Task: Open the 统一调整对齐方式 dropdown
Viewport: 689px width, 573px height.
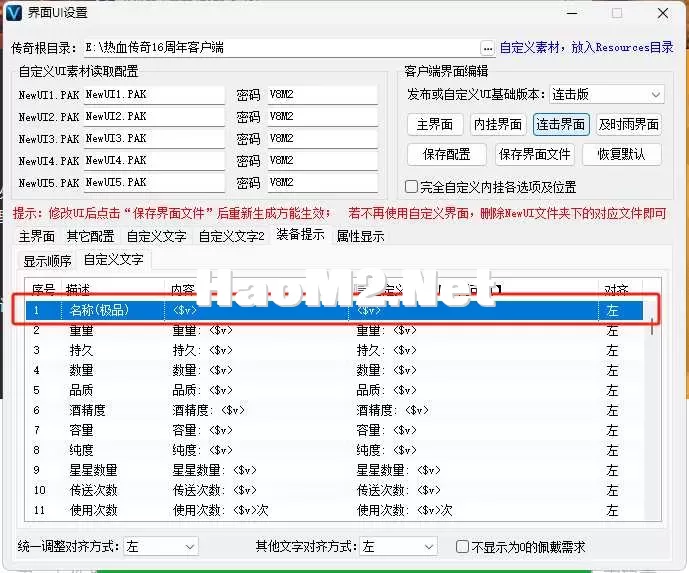Action: [x=160, y=547]
